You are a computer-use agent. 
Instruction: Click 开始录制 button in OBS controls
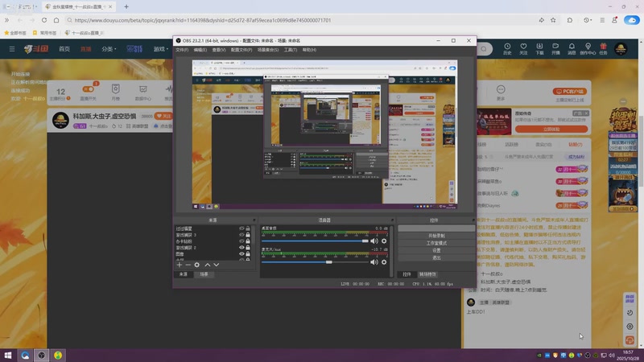coord(436,236)
